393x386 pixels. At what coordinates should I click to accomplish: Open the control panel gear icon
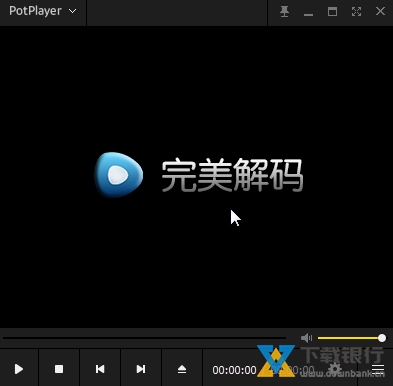pyautogui.click(x=335, y=369)
